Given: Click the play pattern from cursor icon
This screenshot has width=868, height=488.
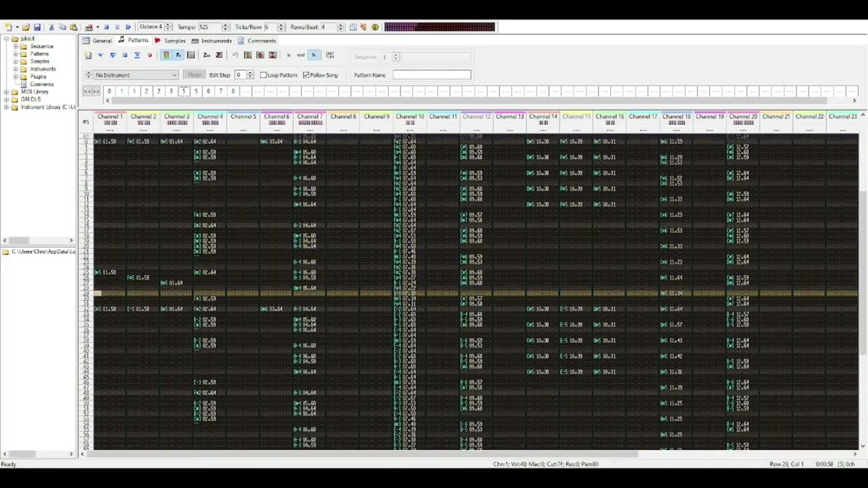Looking at the screenshot, I should point(100,55).
